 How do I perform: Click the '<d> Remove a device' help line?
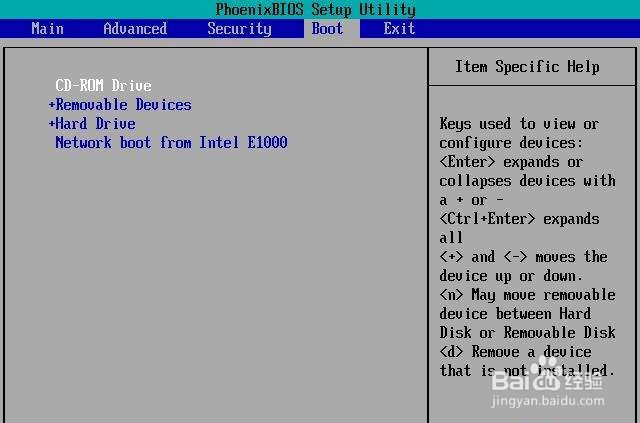tap(515, 352)
